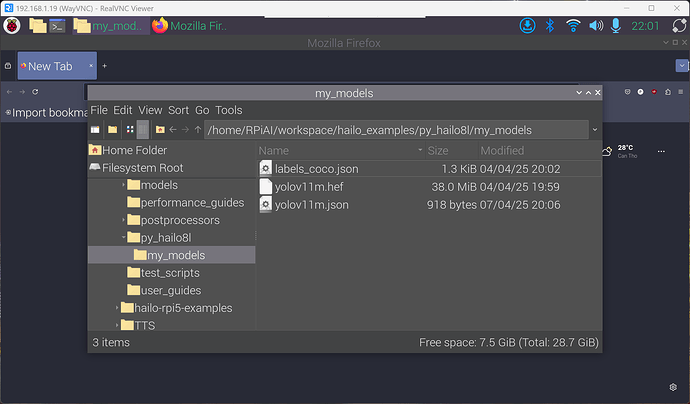Image resolution: width=690 pixels, height=404 pixels.
Task: Sort files by the Size column
Action: point(438,150)
